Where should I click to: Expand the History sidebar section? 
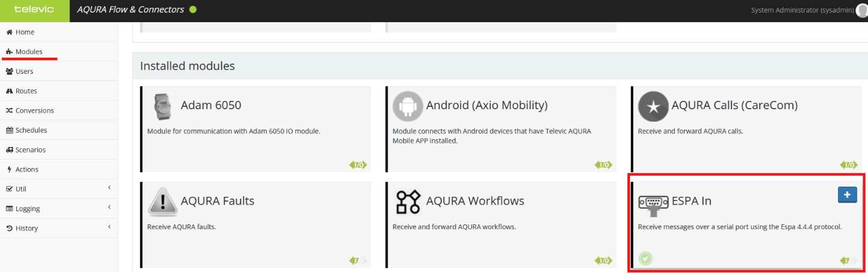59,228
